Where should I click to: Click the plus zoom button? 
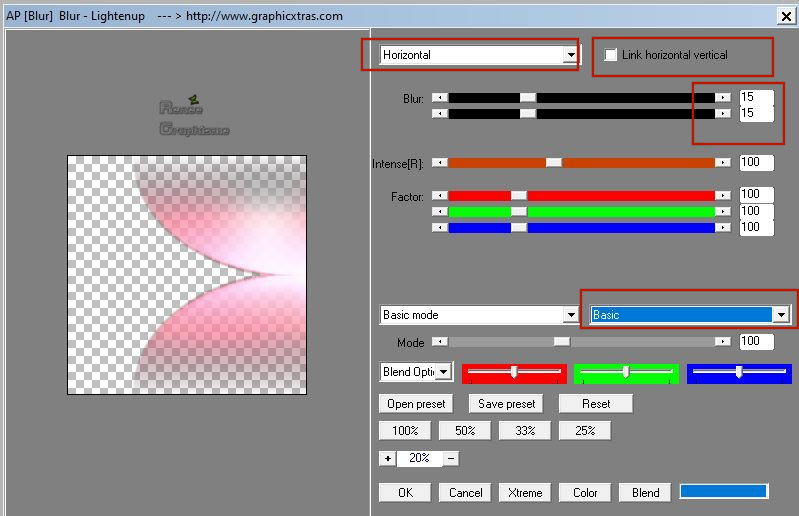coord(388,458)
